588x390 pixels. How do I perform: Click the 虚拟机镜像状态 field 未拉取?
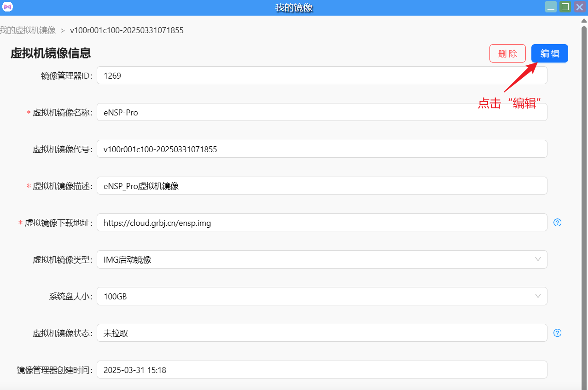[x=322, y=333]
